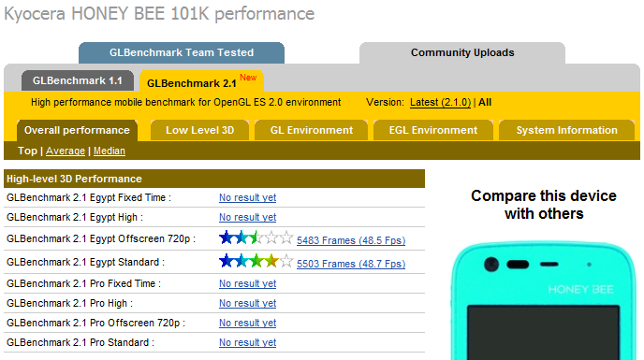
Task: Click the 'High performance mobile benchmark' description
Action: click(186, 102)
